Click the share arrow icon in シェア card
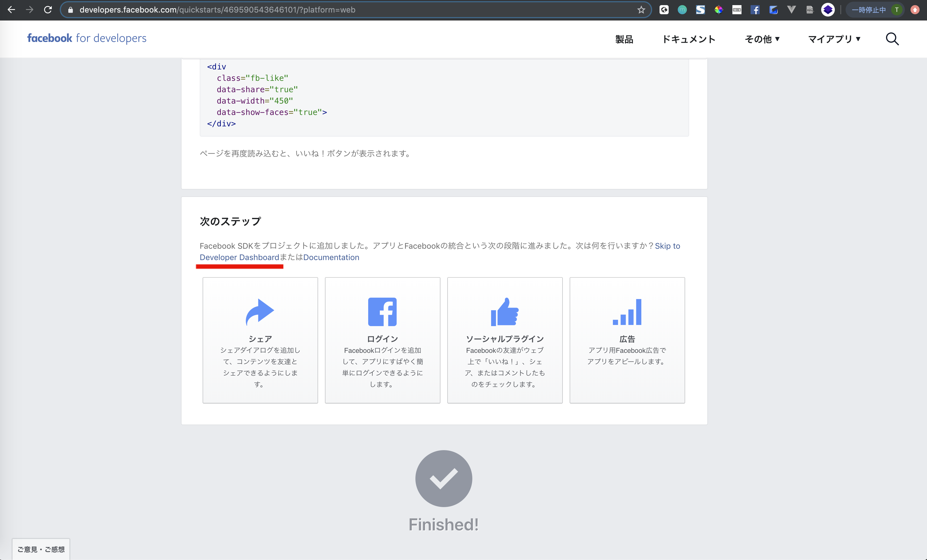The height and width of the screenshot is (560, 927). pos(260,312)
